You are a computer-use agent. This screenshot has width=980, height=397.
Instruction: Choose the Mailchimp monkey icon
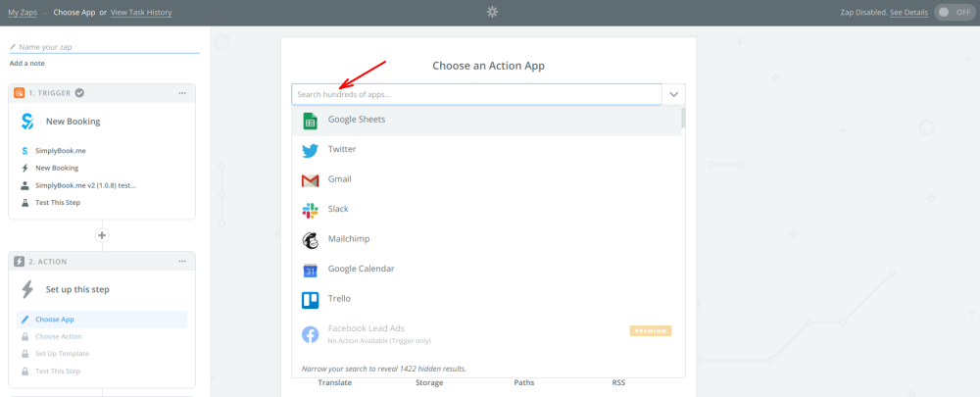tap(310, 240)
